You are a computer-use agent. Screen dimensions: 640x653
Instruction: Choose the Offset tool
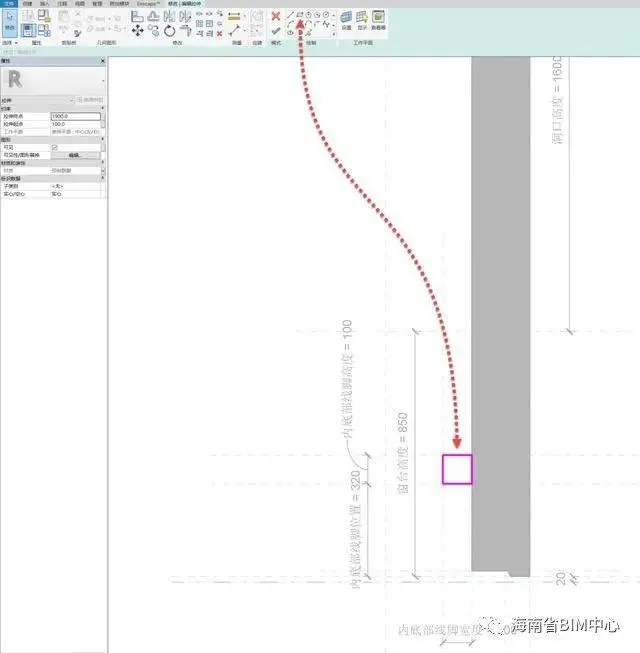click(154, 17)
